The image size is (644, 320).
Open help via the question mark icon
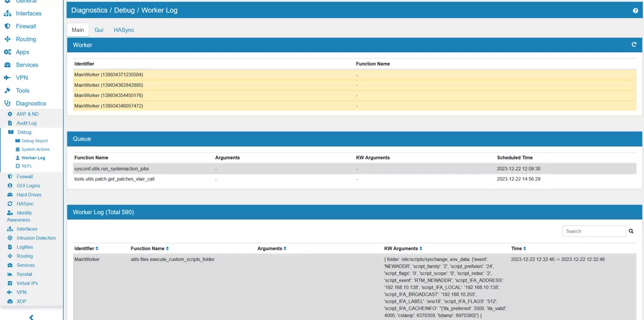635,10
